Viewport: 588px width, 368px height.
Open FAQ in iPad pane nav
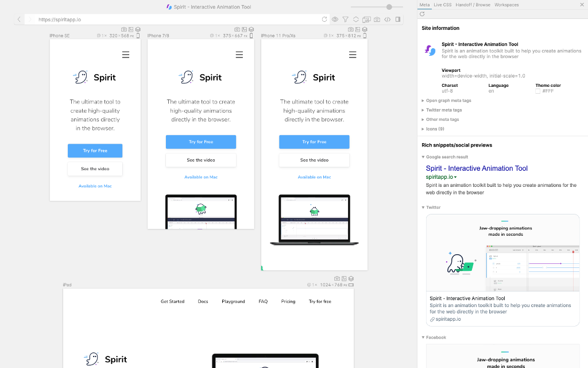coord(263,301)
